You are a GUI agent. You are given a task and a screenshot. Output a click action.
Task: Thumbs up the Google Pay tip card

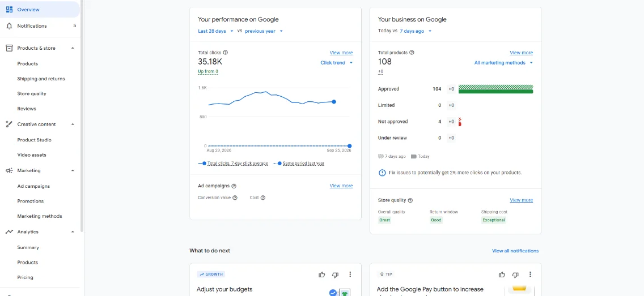pos(502,274)
